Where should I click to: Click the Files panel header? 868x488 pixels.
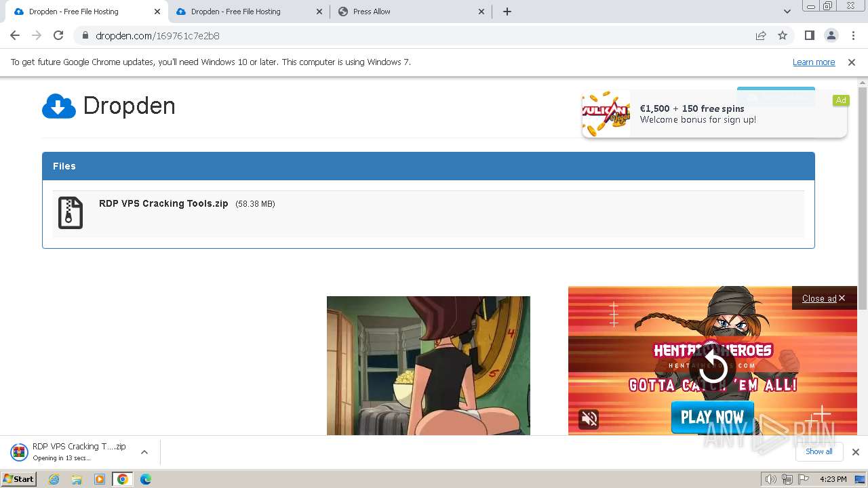tap(429, 166)
